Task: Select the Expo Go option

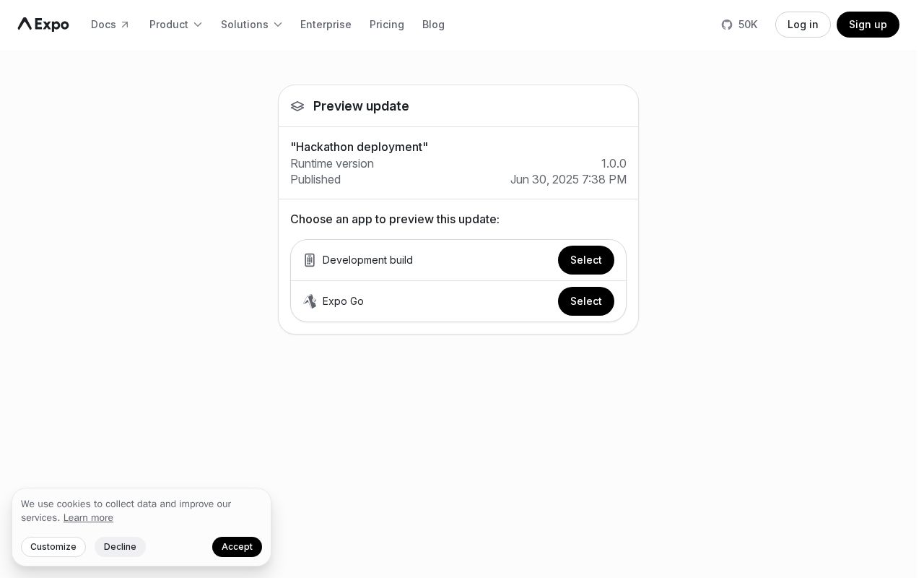Action: click(585, 301)
